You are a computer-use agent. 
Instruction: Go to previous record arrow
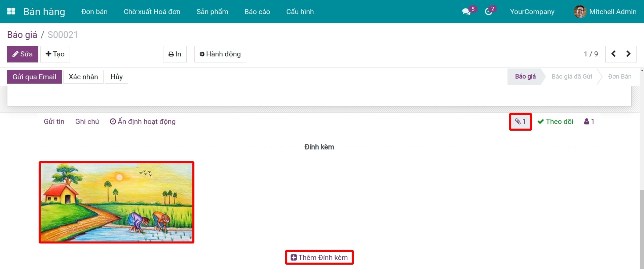click(613, 54)
